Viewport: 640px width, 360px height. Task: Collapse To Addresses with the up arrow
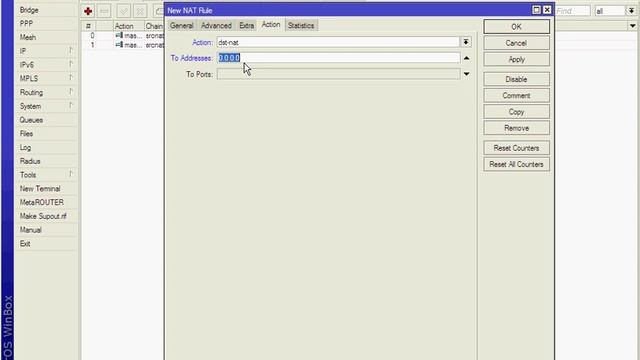[x=467, y=58]
